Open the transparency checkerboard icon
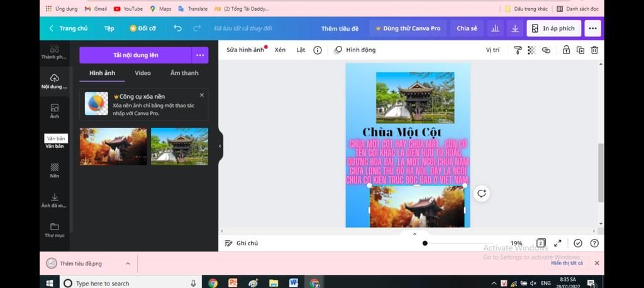Image resolution: width=644 pixels, height=288 pixels. click(x=531, y=50)
